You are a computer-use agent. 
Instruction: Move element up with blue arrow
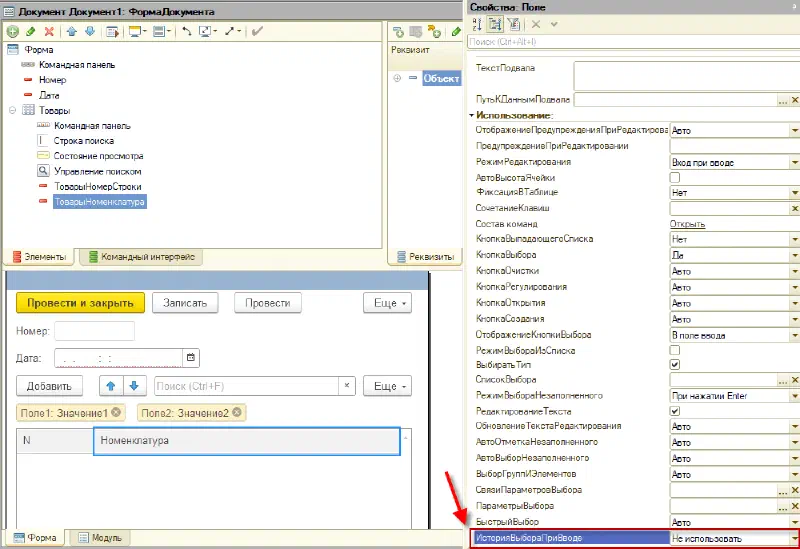point(71,32)
